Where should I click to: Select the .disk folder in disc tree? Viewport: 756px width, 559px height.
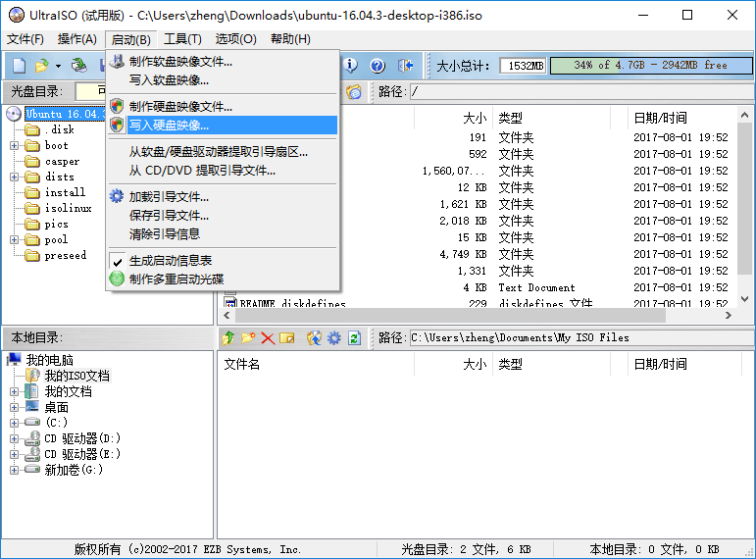click(59, 129)
